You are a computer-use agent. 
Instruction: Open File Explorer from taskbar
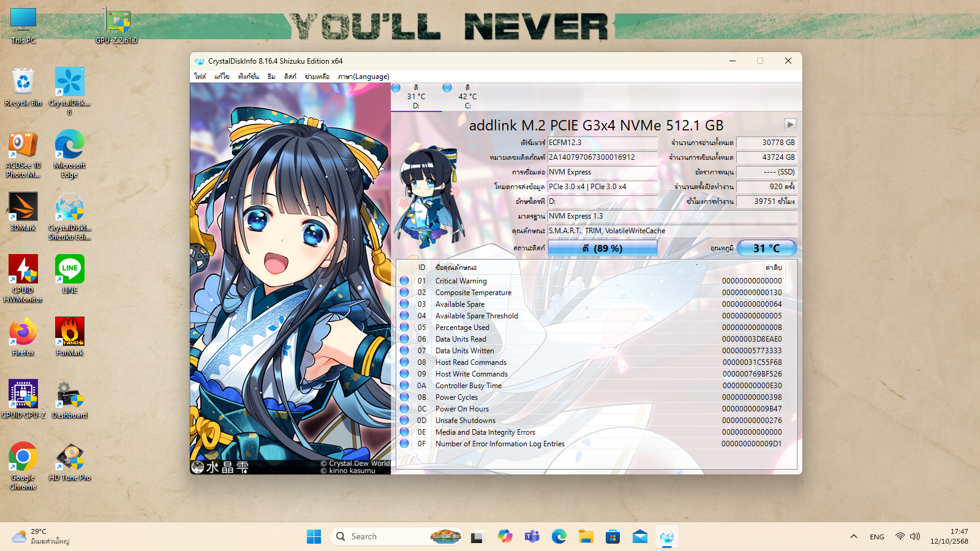coord(586,537)
